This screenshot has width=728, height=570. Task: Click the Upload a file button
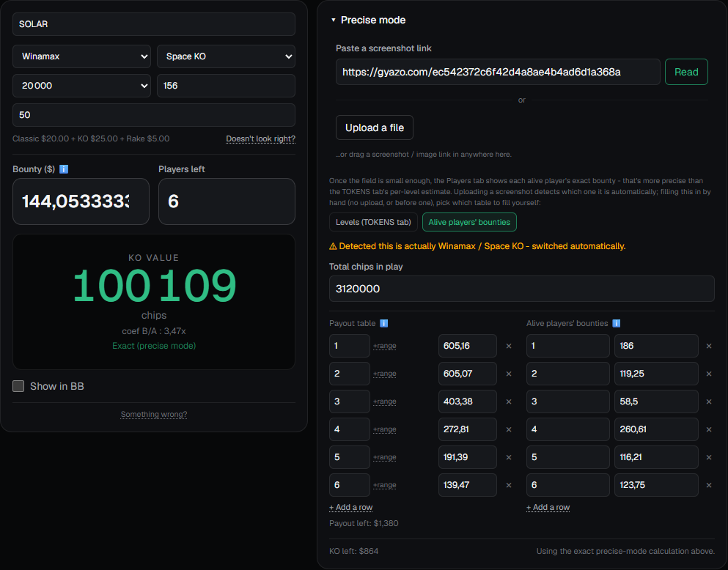(x=374, y=127)
